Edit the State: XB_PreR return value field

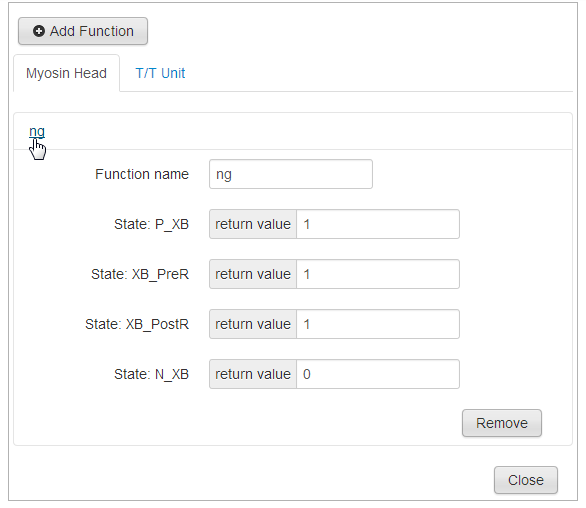tap(378, 274)
